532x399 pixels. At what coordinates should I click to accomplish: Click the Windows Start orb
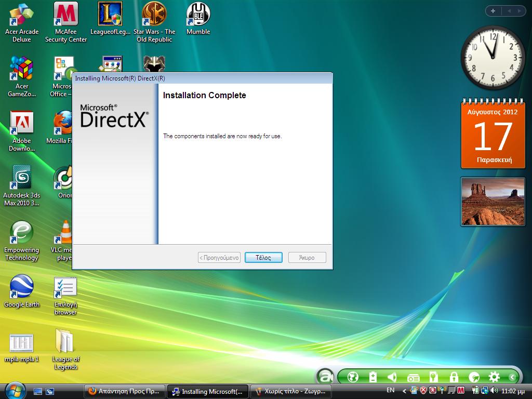tap(14, 391)
